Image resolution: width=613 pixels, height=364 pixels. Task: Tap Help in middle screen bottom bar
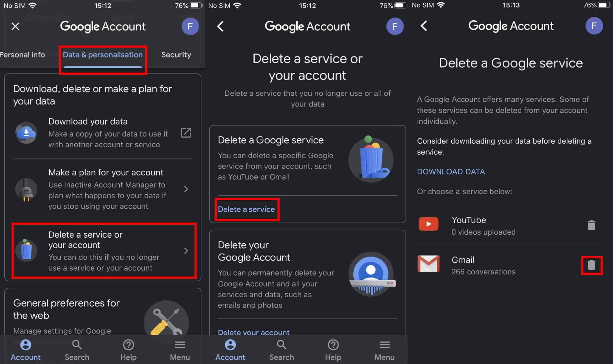tap(333, 350)
